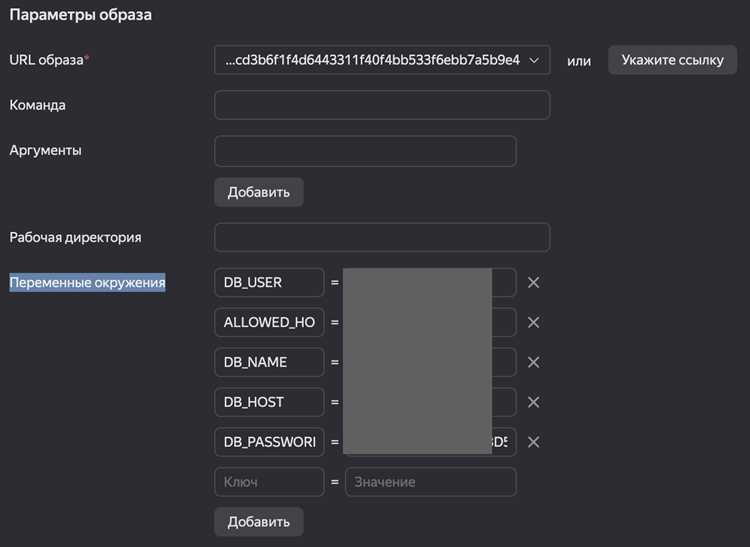Click the Аргументы label
The image size is (750, 547).
(45, 151)
